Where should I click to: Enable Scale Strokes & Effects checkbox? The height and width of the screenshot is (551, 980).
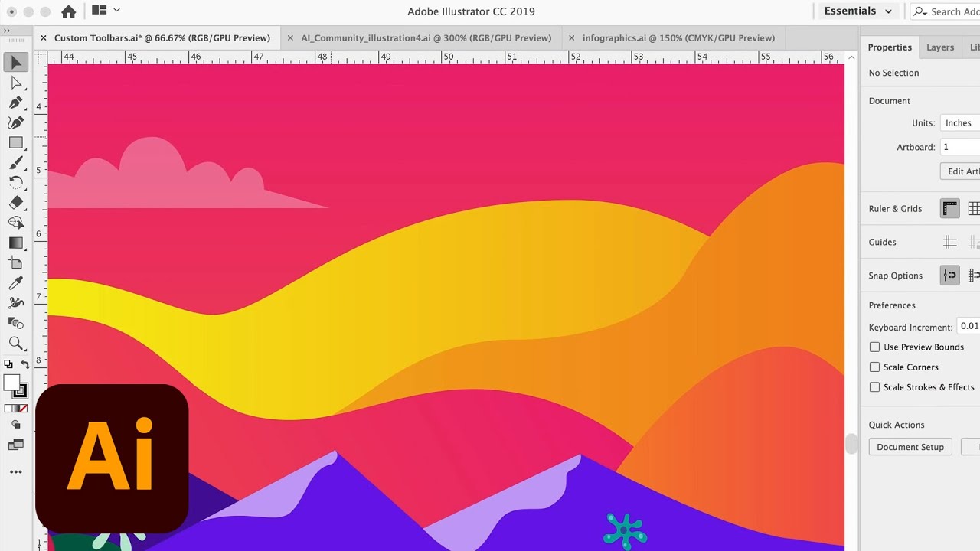coord(874,387)
